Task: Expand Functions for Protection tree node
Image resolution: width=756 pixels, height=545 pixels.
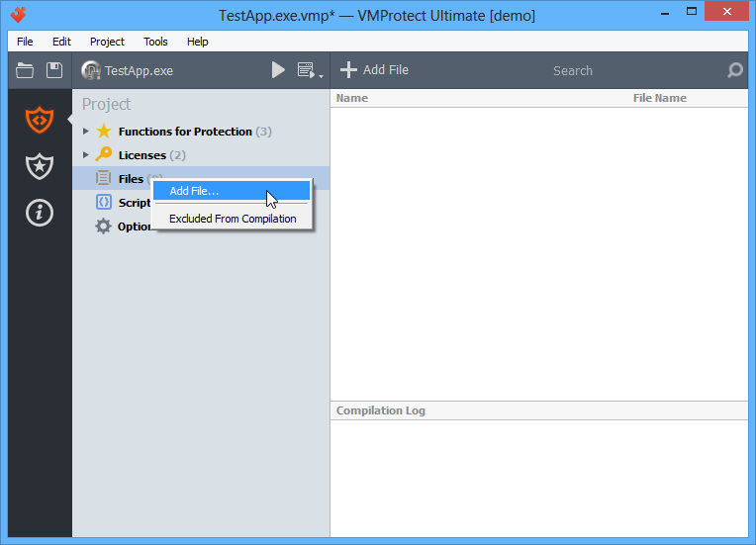Action: [86, 132]
